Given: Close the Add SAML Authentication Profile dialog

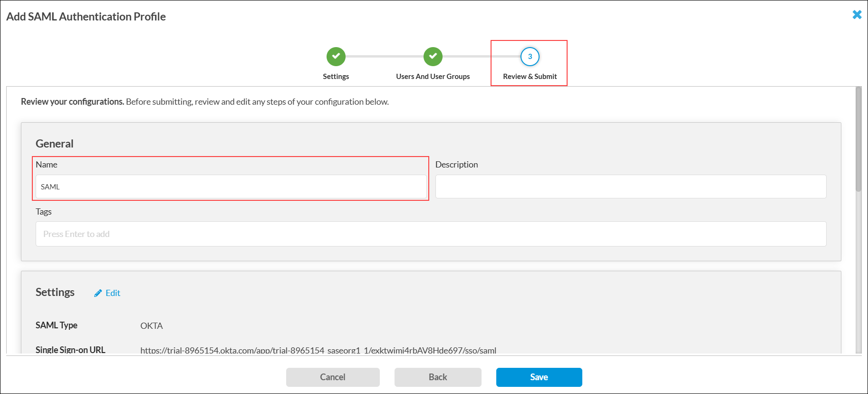Looking at the screenshot, I should point(857,15).
